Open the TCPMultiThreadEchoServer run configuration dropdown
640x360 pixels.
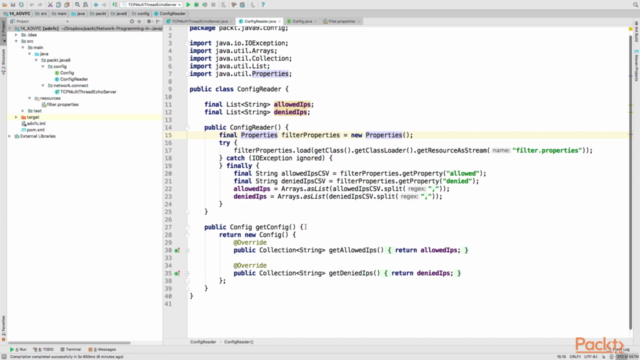click(152, 4)
